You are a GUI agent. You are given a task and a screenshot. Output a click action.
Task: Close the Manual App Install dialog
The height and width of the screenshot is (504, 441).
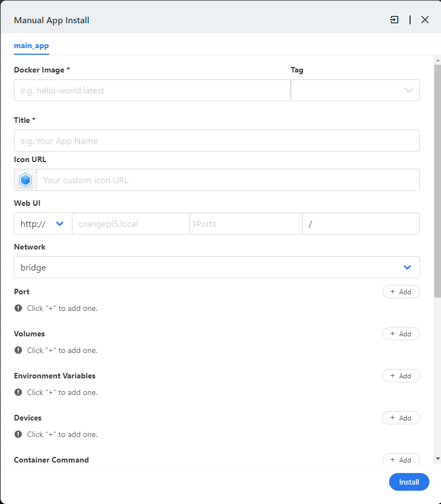tap(424, 20)
